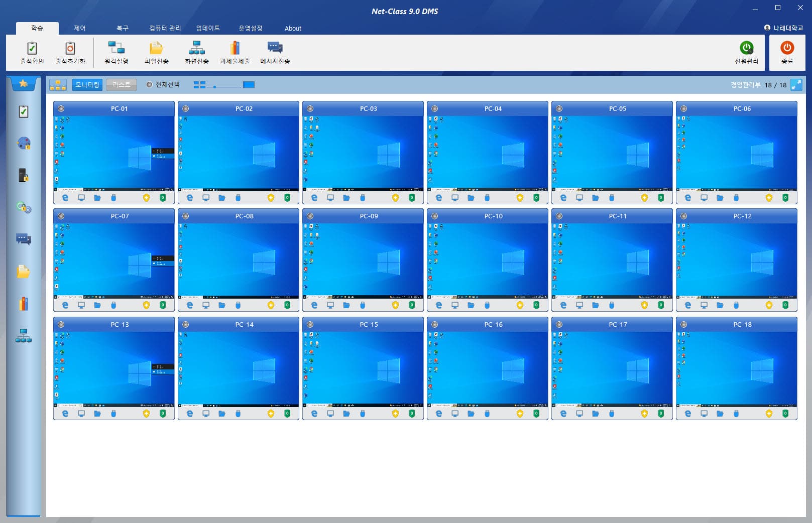This screenshot has height=523, width=812.
Task: Select PC-09 via its header circle
Action: point(310,216)
